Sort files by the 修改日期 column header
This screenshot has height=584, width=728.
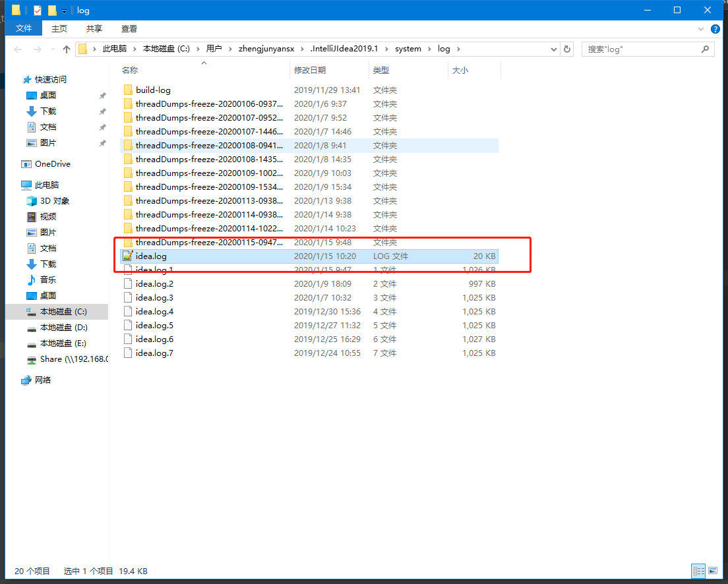[x=310, y=70]
